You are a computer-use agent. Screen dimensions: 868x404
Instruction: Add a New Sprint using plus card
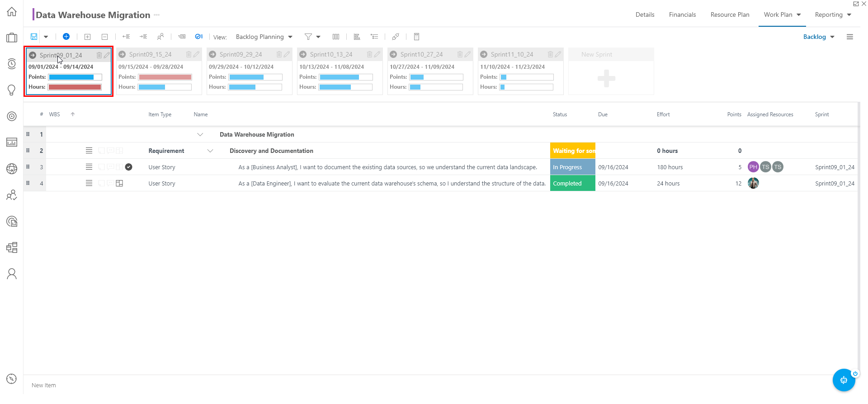(606, 78)
